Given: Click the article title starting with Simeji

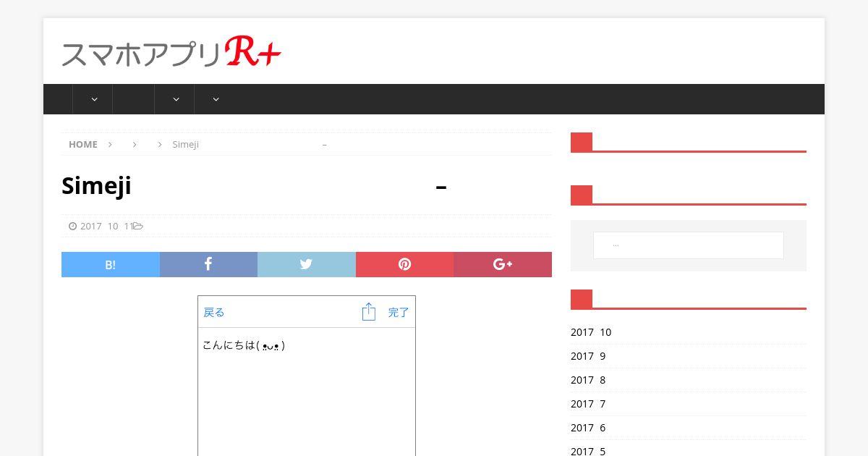Looking at the screenshot, I should pos(254,186).
